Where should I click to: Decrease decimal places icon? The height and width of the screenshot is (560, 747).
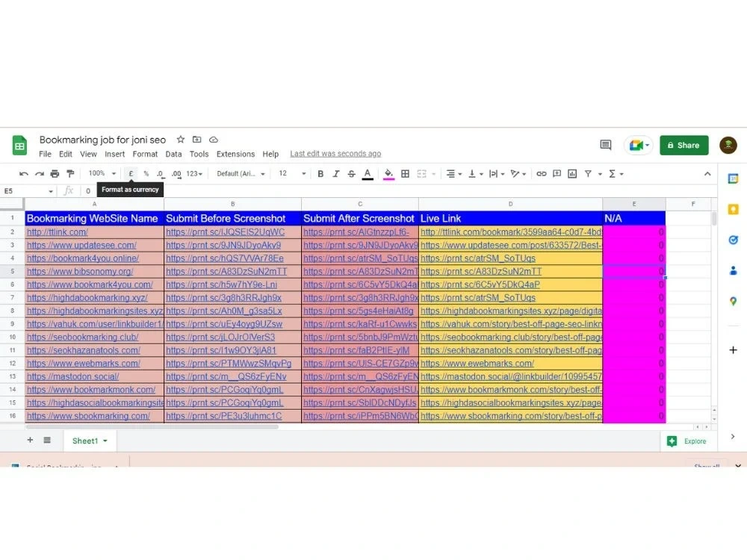(161, 174)
